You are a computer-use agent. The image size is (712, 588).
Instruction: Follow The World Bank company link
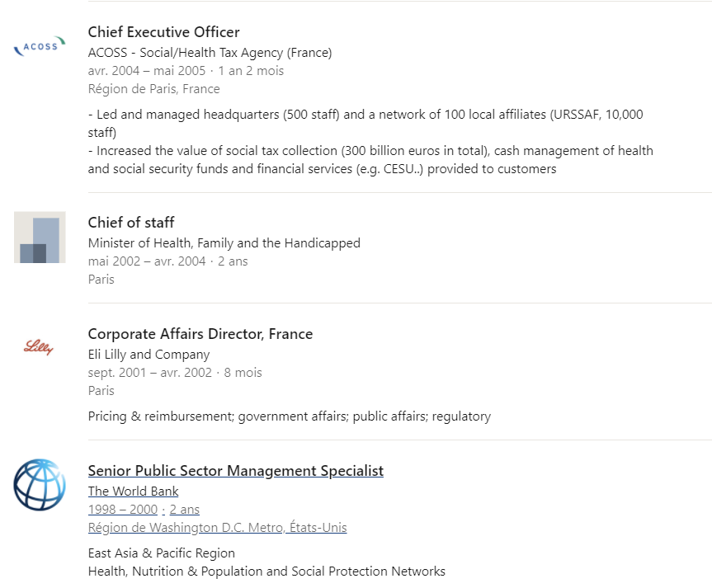pyautogui.click(x=133, y=492)
